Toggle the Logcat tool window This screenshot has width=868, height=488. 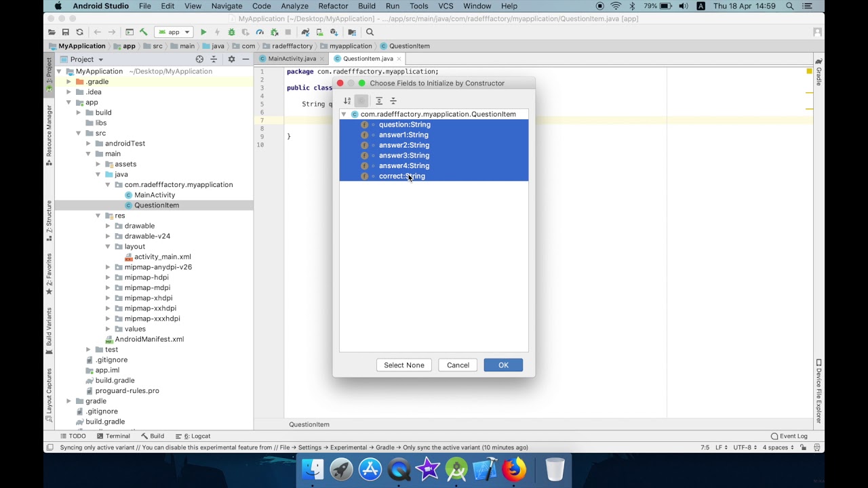click(193, 436)
